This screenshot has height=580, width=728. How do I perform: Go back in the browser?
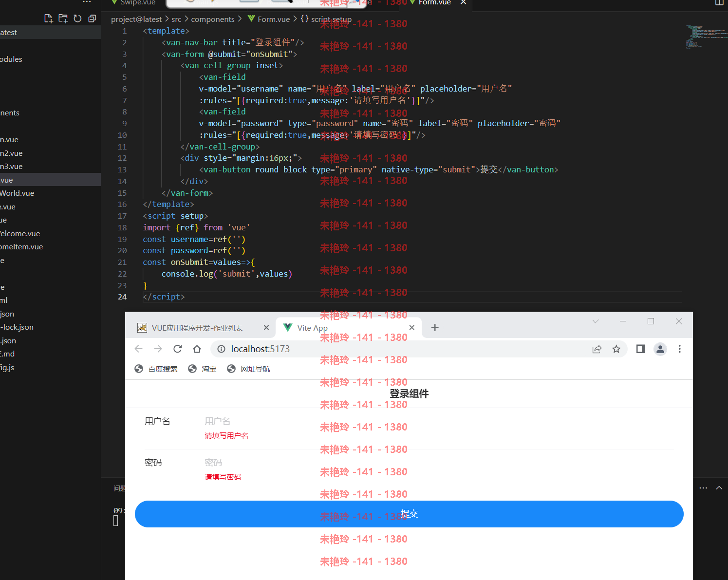click(139, 349)
